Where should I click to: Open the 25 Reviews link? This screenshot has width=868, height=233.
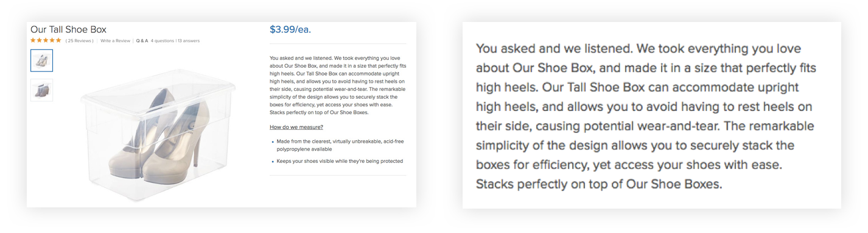tap(80, 41)
